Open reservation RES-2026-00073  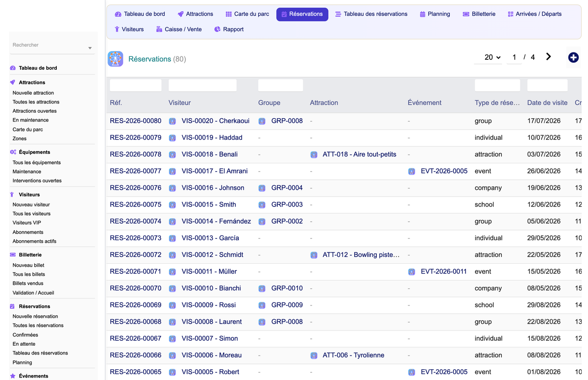pyautogui.click(x=136, y=238)
